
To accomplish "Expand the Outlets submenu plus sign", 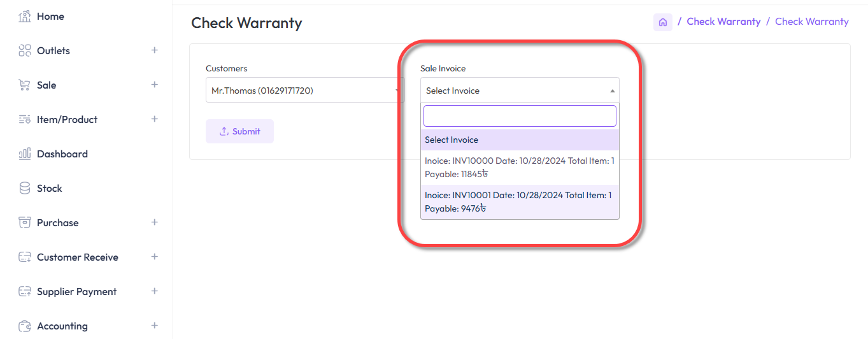I will point(154,50).
